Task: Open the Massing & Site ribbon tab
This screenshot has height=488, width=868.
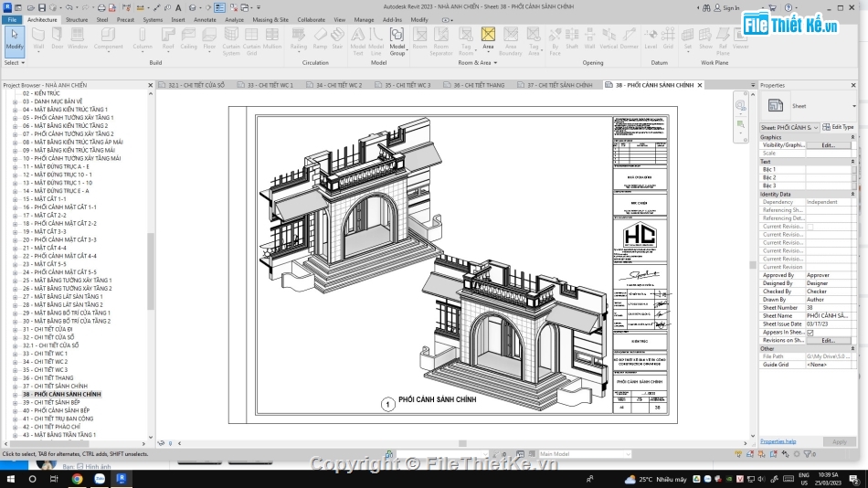Action: point(270,19)
